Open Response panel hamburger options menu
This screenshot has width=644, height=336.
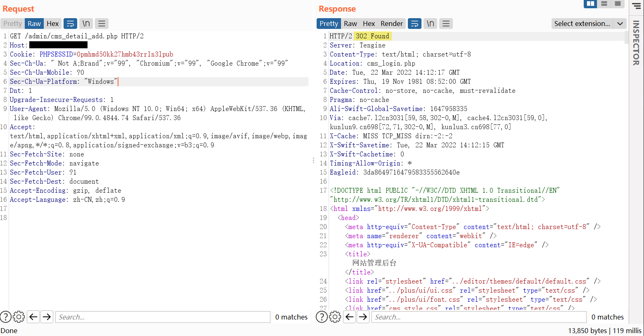pos(446,24)
